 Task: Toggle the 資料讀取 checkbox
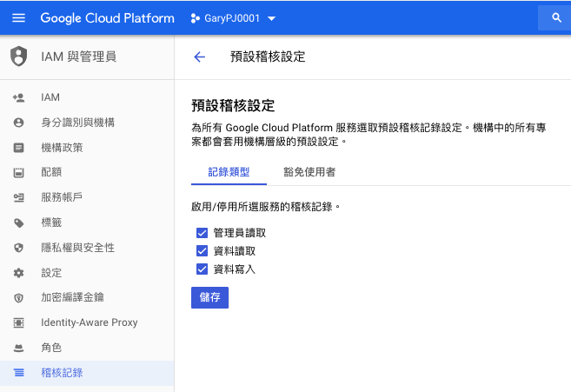coord(202,251)
